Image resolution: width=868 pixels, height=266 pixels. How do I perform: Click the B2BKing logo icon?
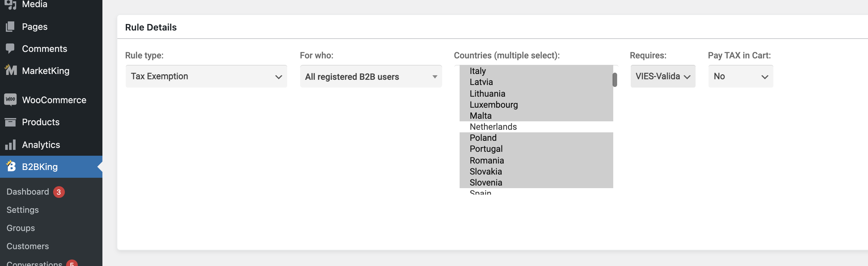coord(11,166)
